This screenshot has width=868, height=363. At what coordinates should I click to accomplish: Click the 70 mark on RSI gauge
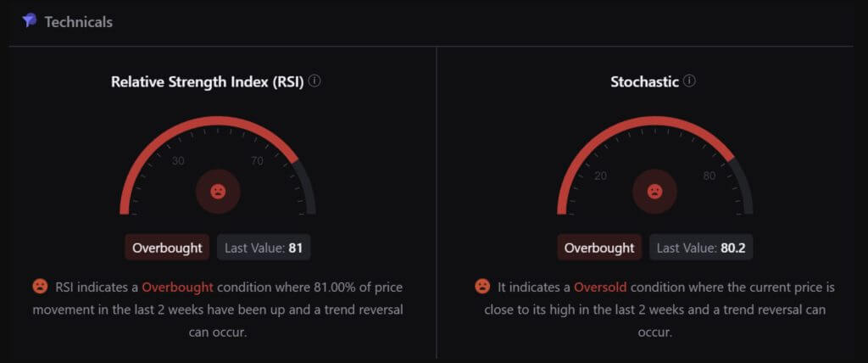coord(258,161)
